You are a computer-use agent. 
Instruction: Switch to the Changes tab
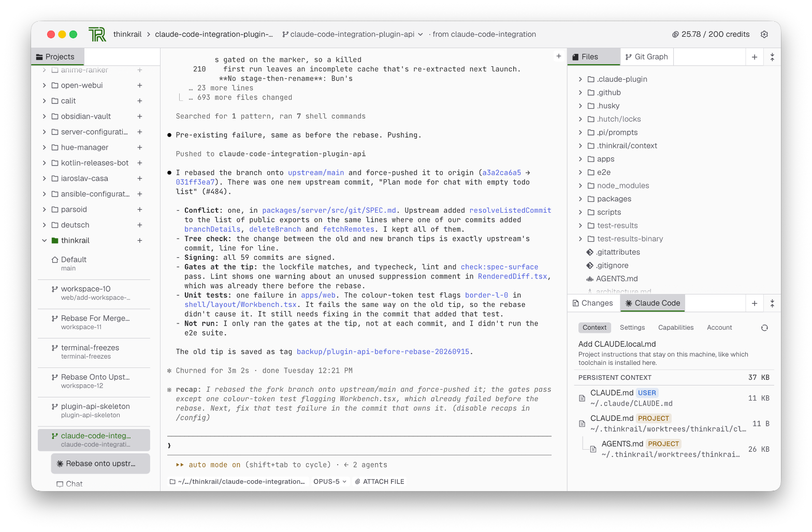coord(593,303)
